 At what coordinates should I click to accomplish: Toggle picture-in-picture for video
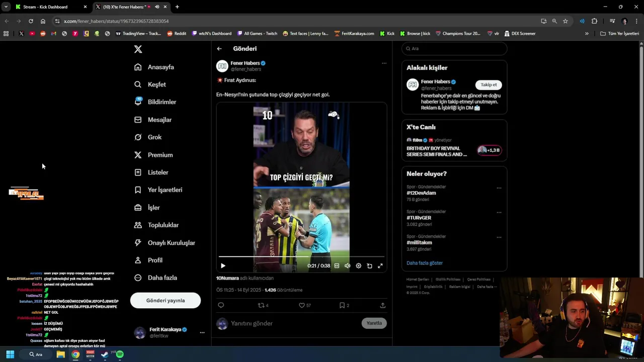tap(369, 265)
